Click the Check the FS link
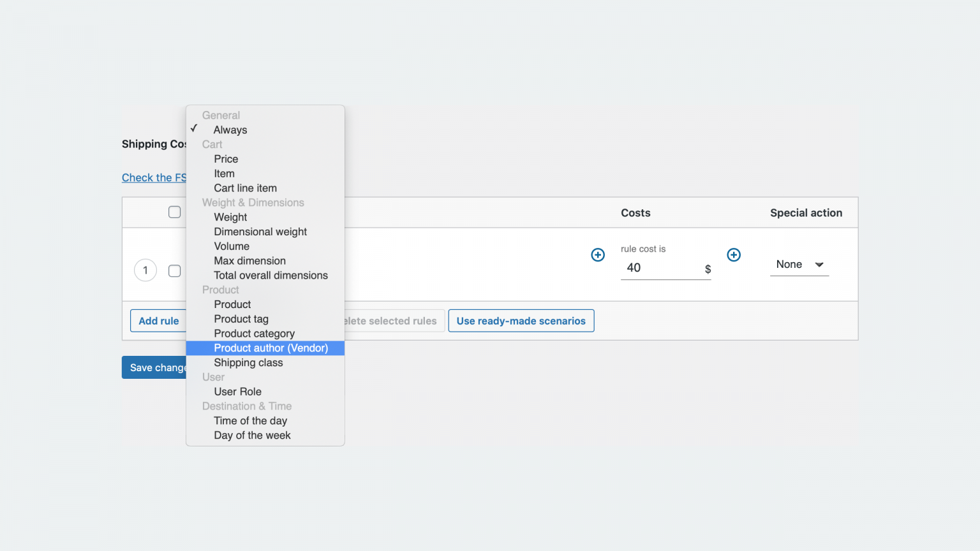This screenshot has height=551, width=980. [153, 177]
